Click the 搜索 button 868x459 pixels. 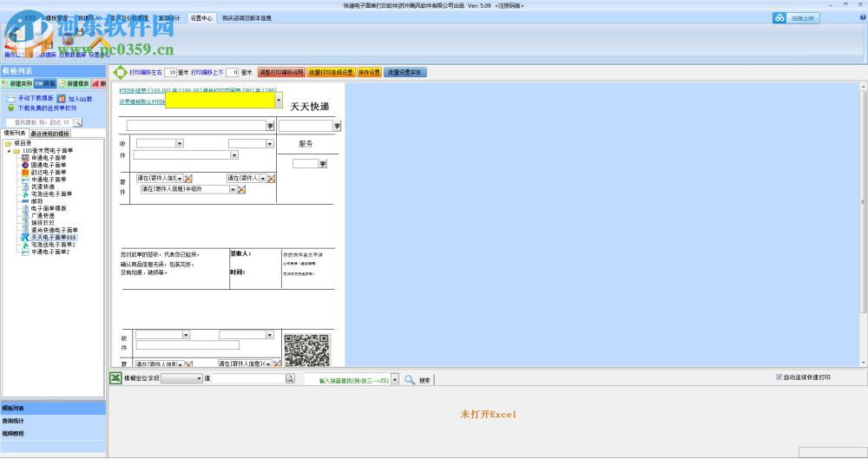(x=424, y=380)
